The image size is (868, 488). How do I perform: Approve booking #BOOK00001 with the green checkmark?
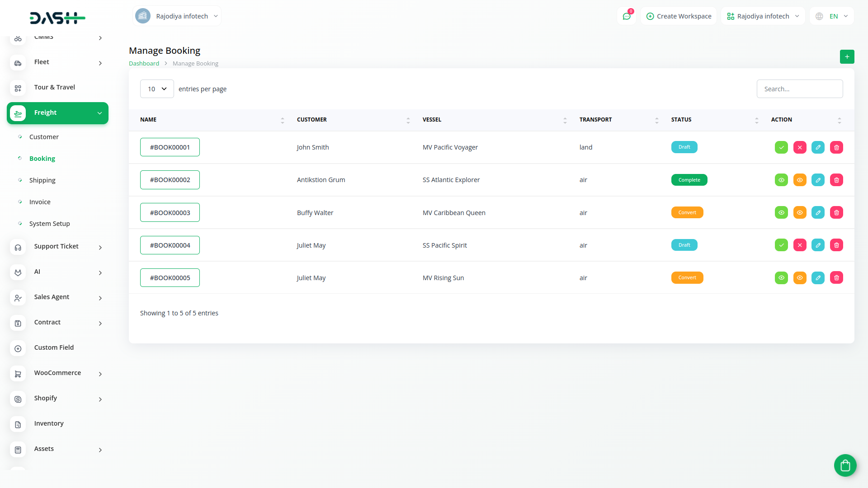pos(781,147)
